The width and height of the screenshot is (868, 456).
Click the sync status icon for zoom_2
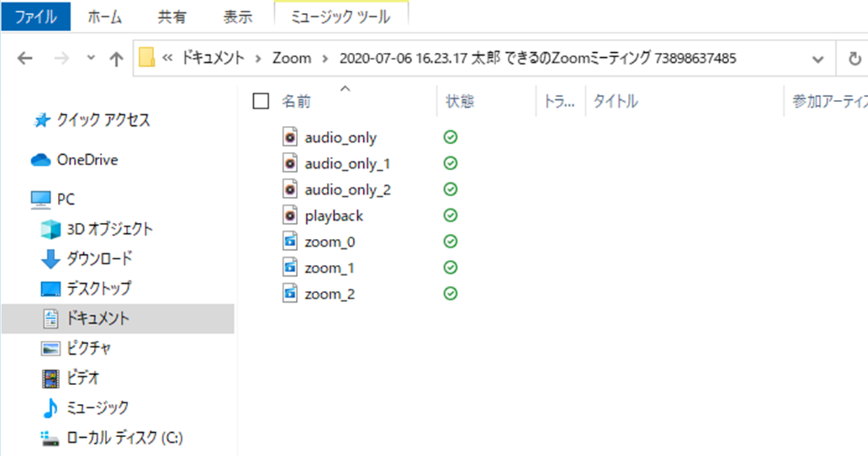(x=451, y=294)
